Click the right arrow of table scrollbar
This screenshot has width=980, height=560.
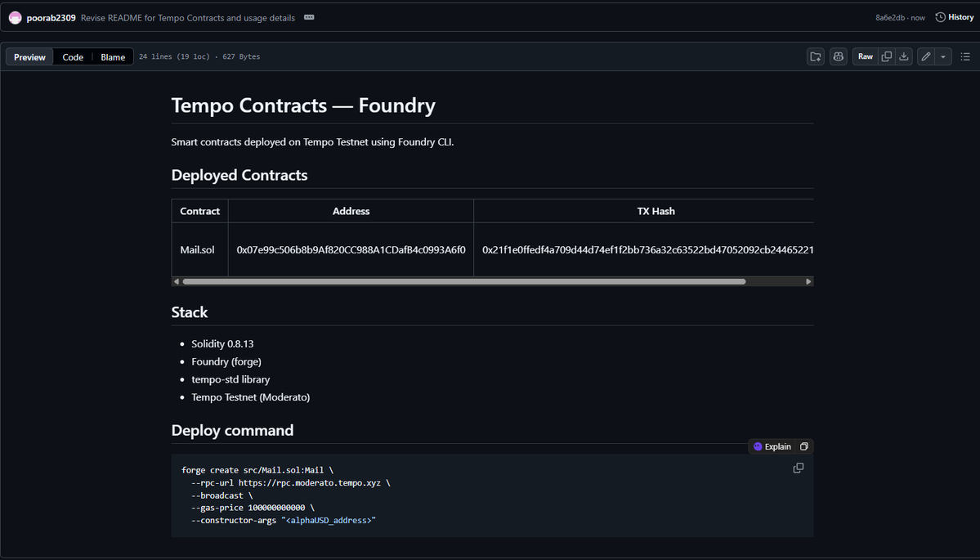click(x=808, y=282)
